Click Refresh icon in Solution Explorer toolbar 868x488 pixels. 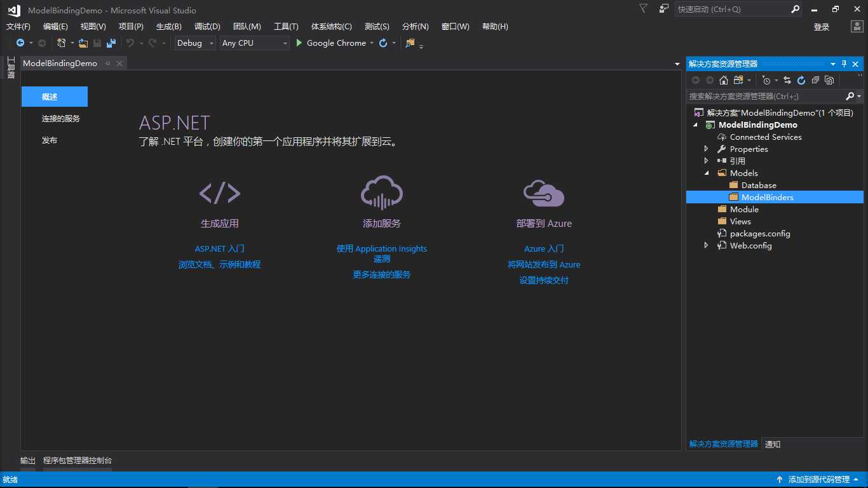[801, 80]
